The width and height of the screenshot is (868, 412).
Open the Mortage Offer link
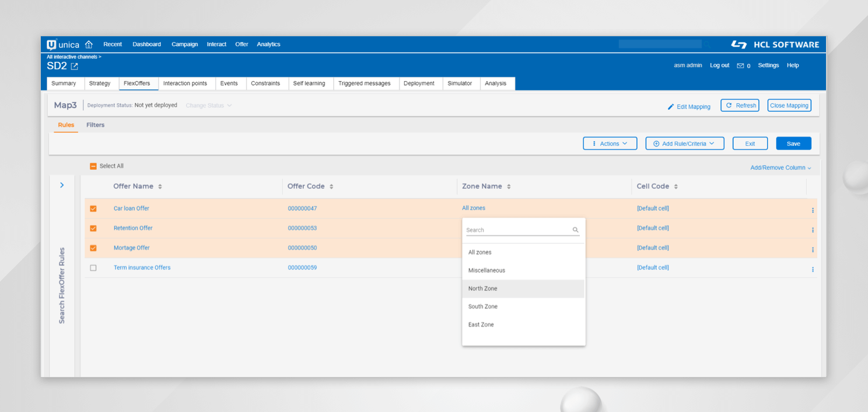point(132,248)
